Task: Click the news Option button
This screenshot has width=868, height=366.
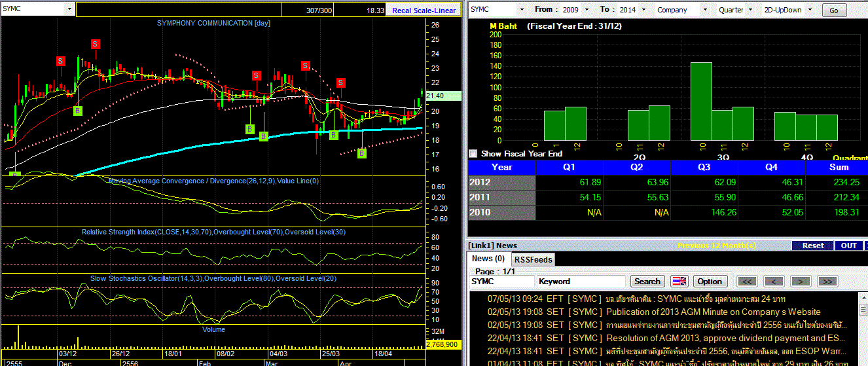Action: pyautogui.click(x=710, y=281)
